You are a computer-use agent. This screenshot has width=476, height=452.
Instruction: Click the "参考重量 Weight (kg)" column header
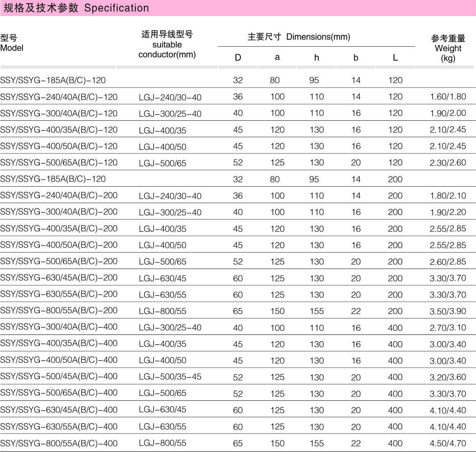click(x=448, y=48)
